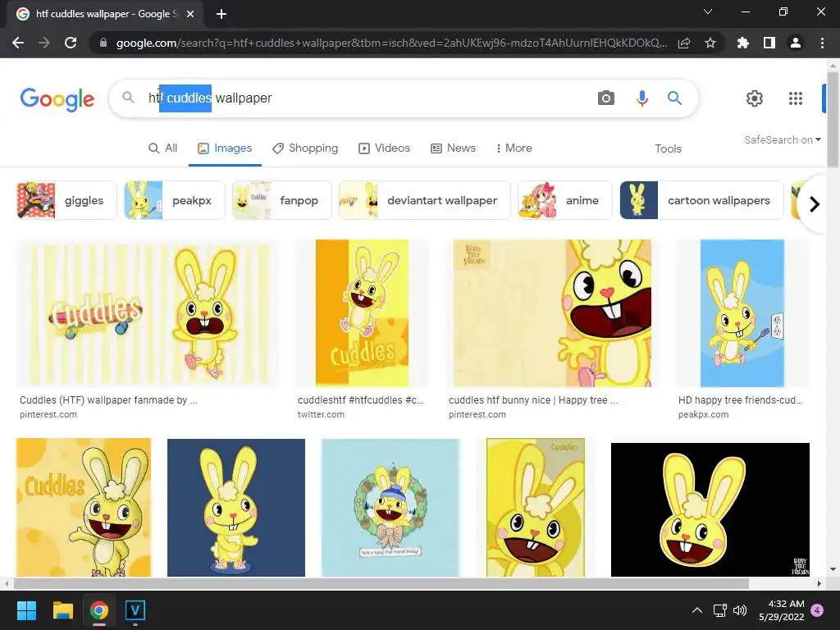Reload the current page
Viewport: 840px width, 630px height.
71,43
